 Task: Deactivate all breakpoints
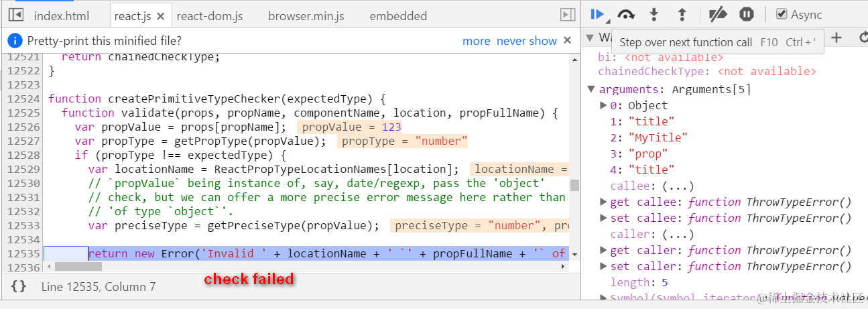pyautogui.click(x=718, y=14)
